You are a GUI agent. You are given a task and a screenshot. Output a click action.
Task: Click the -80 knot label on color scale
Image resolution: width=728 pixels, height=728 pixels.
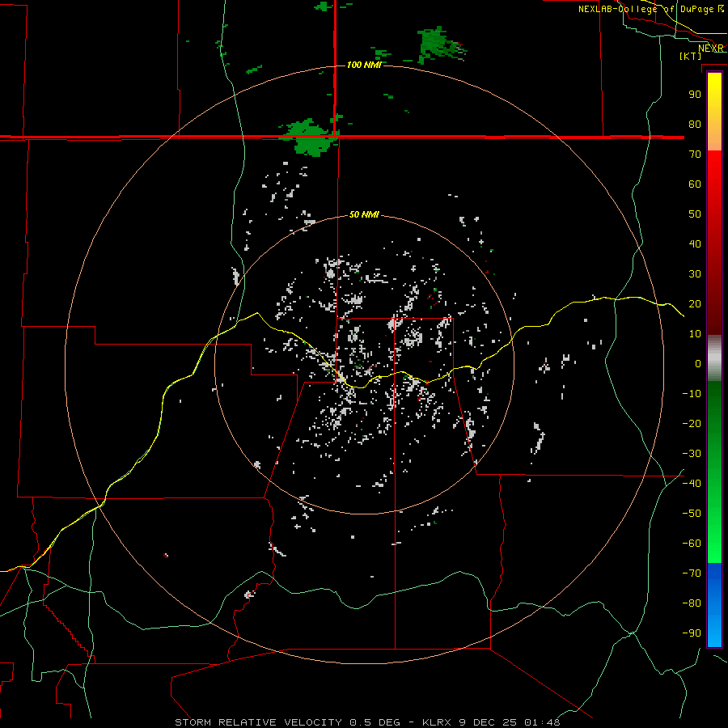coord(692,603)
